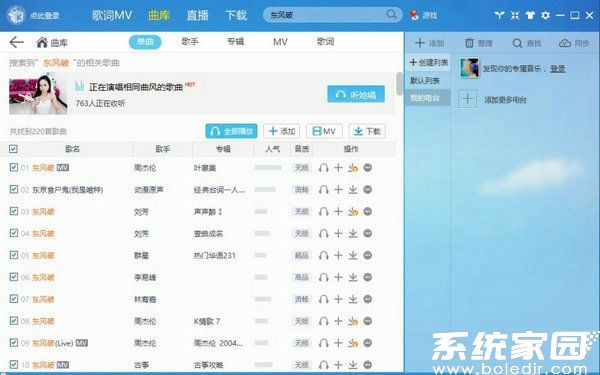The width and height of the screenshot is (600, 375).
Task: Click headphone icon on 东风破 叶惠美 row
Action: click(324, 168)
